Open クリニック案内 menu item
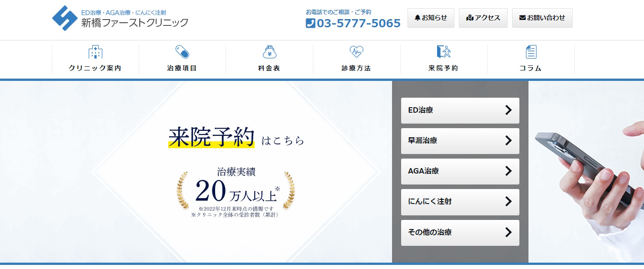The width and height of the screenshot is (644, 269). coord(95,60)
